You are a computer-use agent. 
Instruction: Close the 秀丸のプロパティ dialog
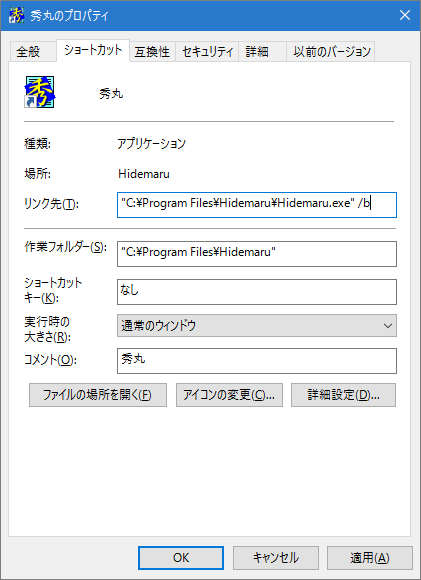[405, 15]
